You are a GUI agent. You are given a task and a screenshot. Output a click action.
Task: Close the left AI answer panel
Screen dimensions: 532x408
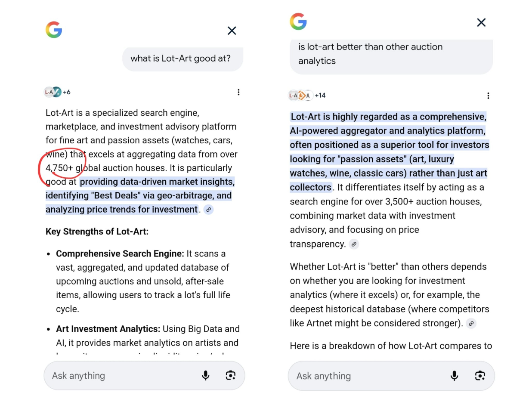coord(232,31)
